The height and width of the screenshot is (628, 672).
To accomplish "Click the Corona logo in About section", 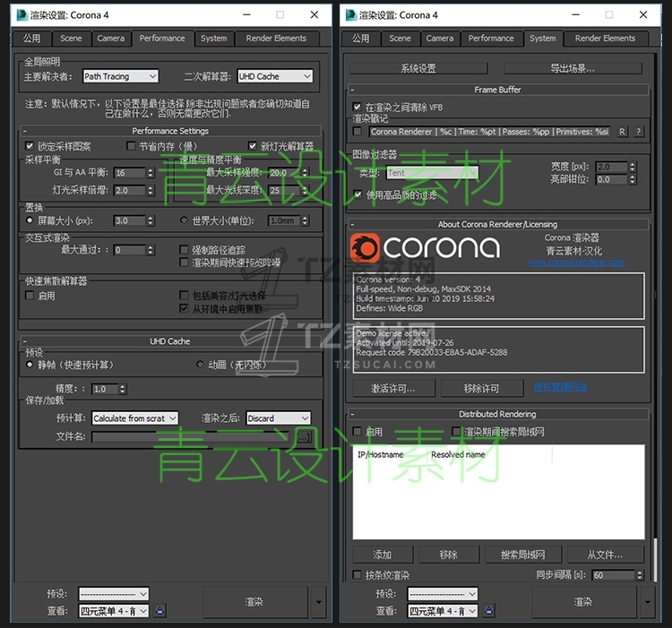I will pos(425,247).
